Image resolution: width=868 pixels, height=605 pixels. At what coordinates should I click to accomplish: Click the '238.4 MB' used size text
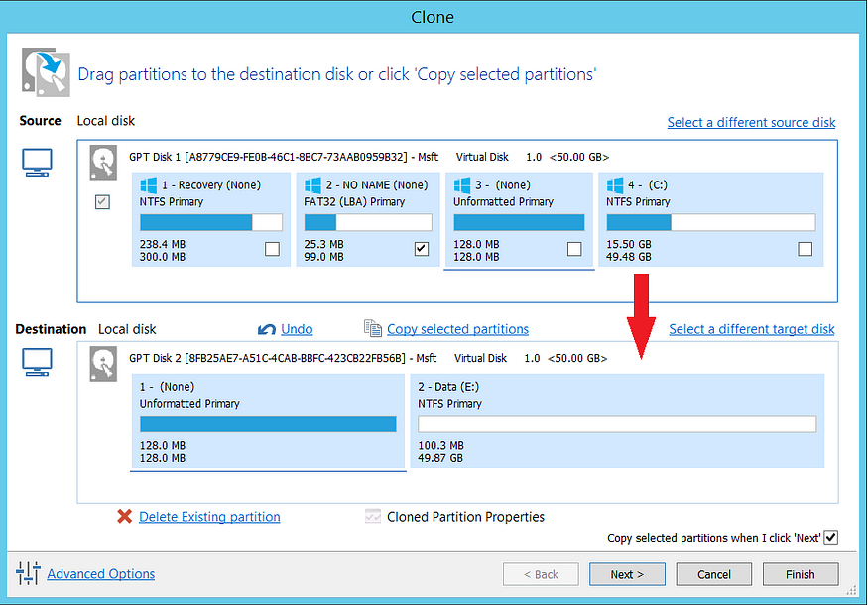click(x=163, y=244)
